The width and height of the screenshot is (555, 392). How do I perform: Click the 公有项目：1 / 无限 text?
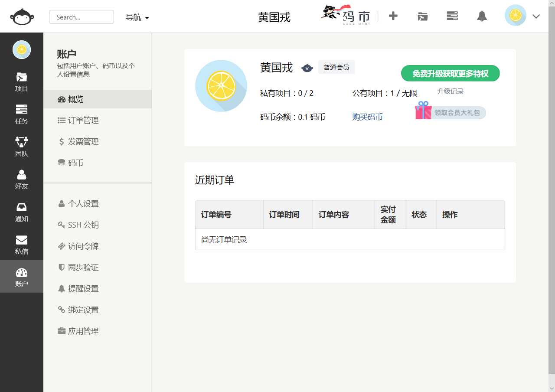pos(385,93)
